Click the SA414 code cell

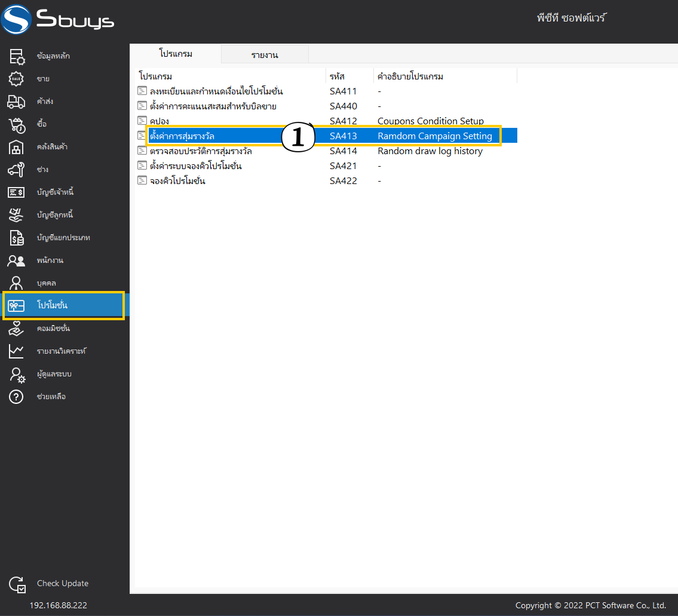click(x=343, y=151)
